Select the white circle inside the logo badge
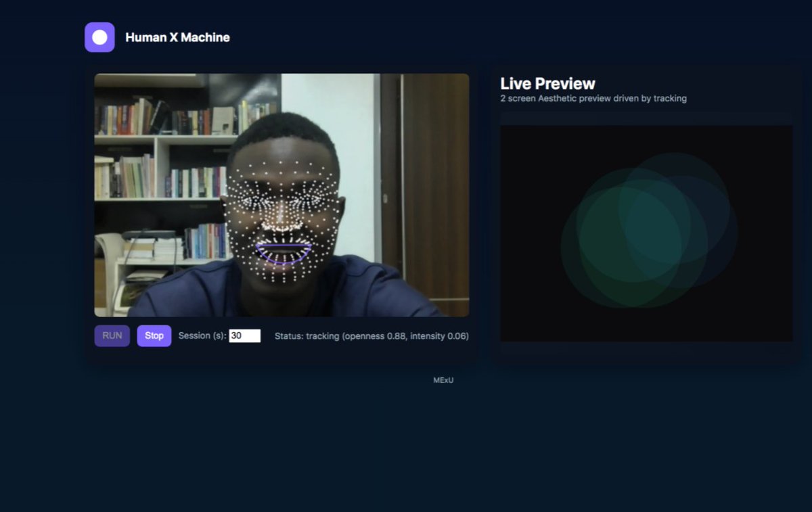 pos(99,37)
